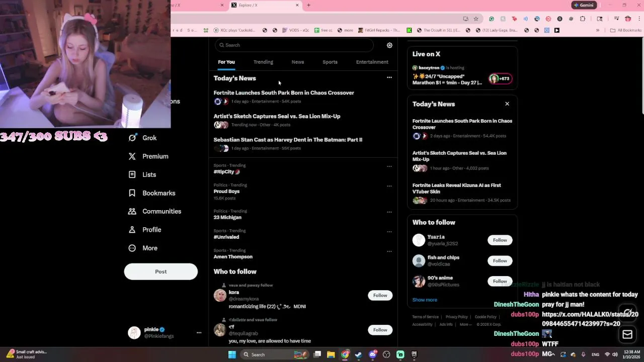The width and height of the screenshot is (644, 362).
Task: Click the More circle icon in sidebar
Action: [x=132, y=248]
